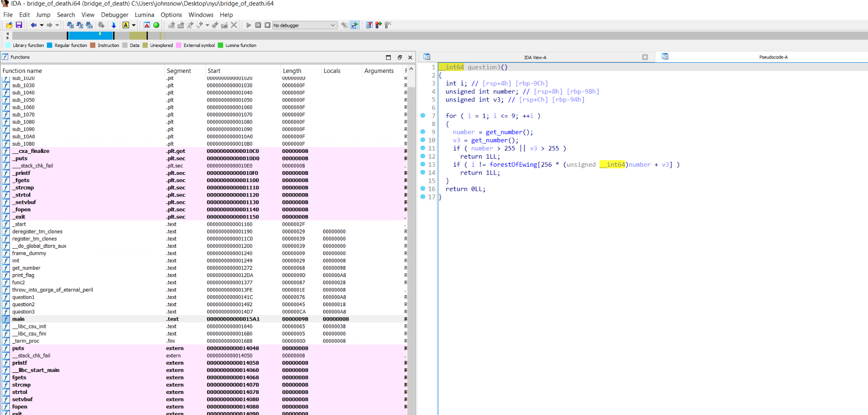Click the External symbol legend color swatch
Screen dimensions: 868x415
[178, 46]
